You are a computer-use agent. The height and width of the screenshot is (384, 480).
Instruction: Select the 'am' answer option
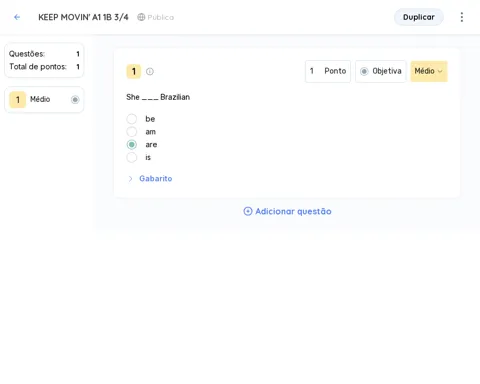[132, 132]
